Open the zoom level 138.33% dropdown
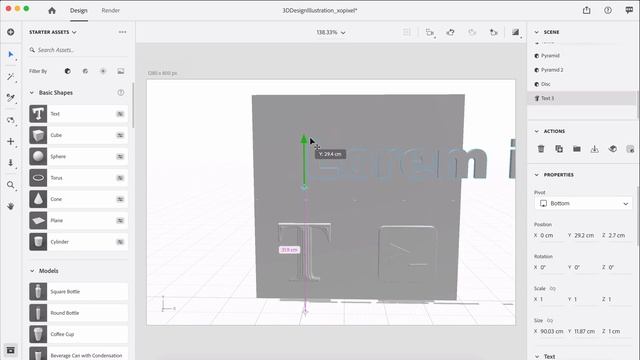This screenshot has height=360, width=640. coord(331,32)
